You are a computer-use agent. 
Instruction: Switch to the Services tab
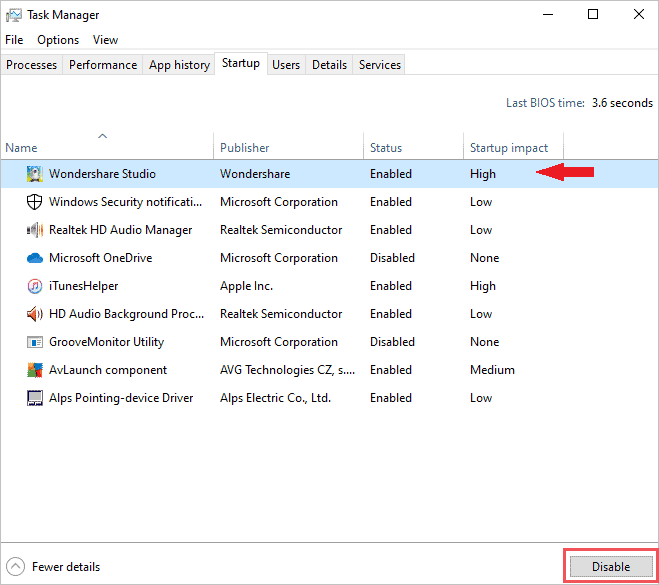point(380,65)
